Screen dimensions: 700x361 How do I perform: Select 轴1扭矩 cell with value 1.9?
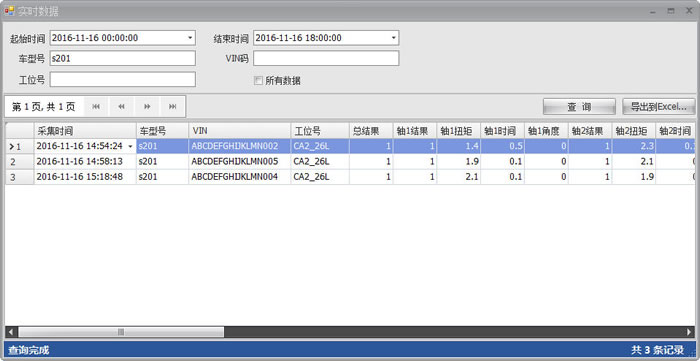point(458,162)
